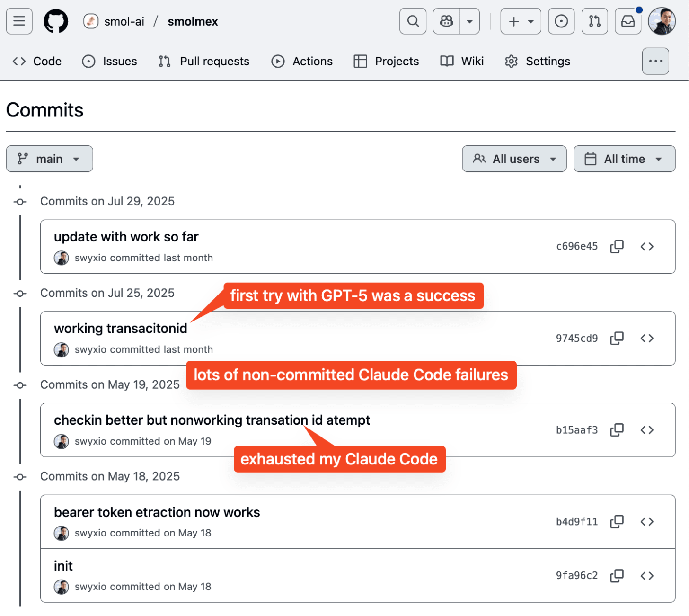
Task: Open the search button in header
Action: [x=413, y=21]
